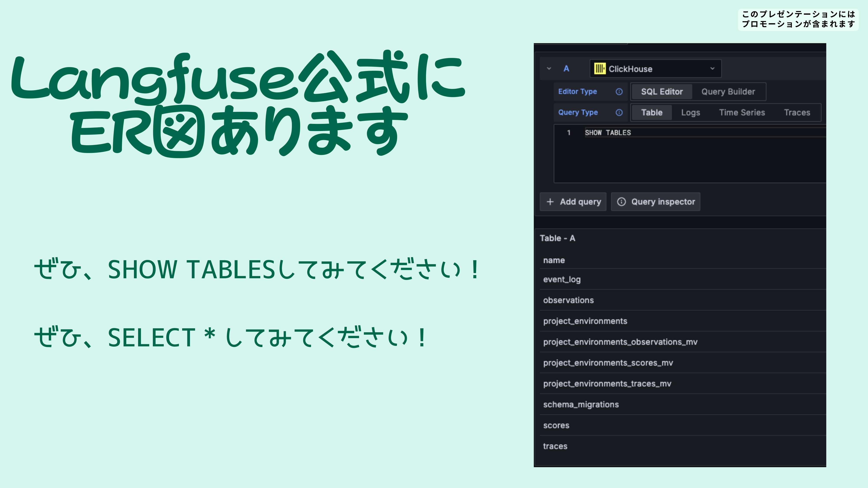Click line number 1 in the editor
The height and width of the screenshot is (488, 868).
[x=569, y=133]
